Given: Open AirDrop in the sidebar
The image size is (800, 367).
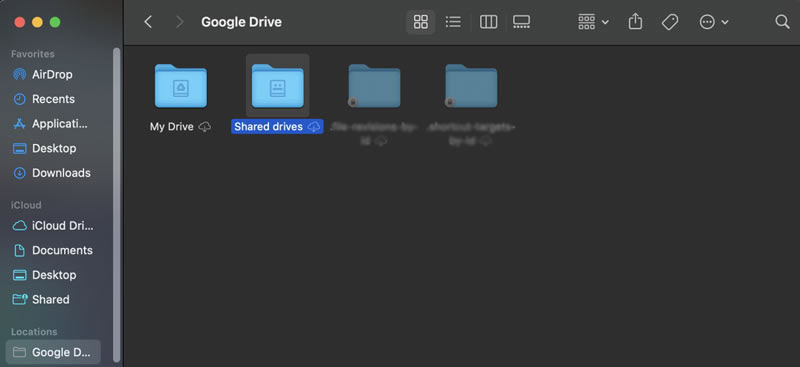Looking at the screenshot, I should 53,75.
